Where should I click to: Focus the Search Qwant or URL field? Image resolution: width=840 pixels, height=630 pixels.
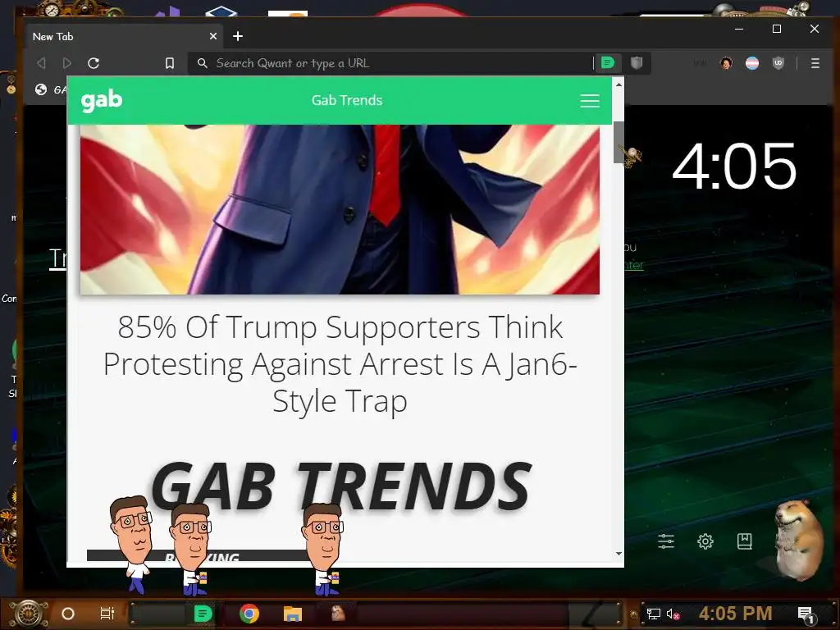click(391, 63)
